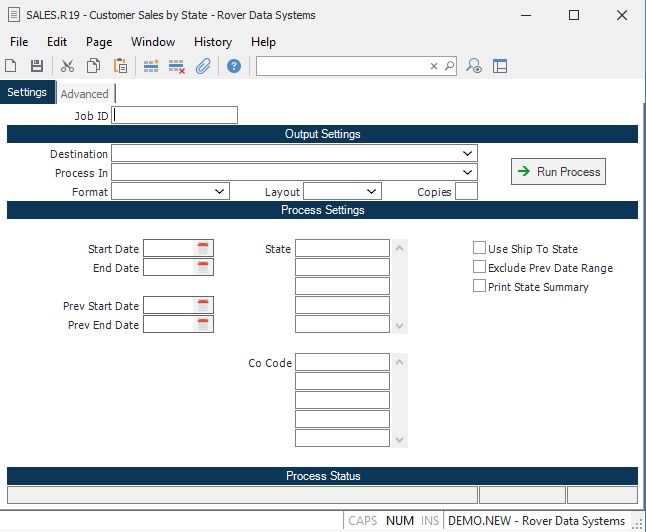Image resolution: width=646 pixels, height=532 pixels.
Task: Click the New record toolbar icon
Action: coord(11,66)
